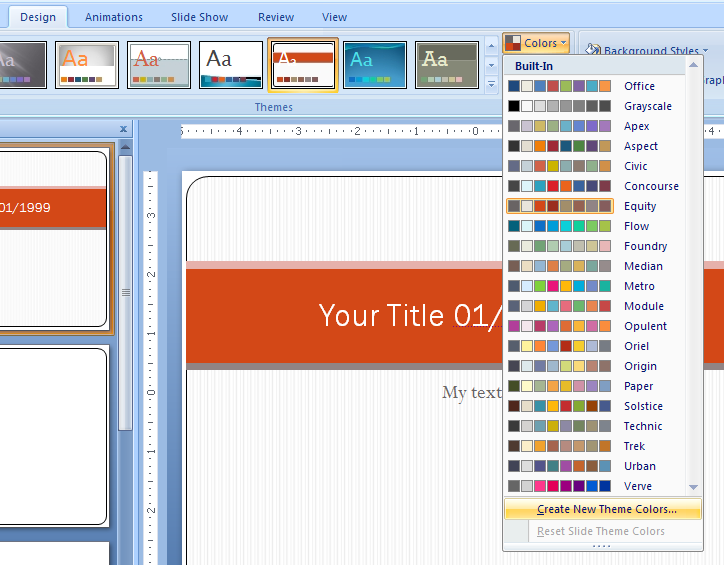Close the slides pane with X

(x=124, y=129)
